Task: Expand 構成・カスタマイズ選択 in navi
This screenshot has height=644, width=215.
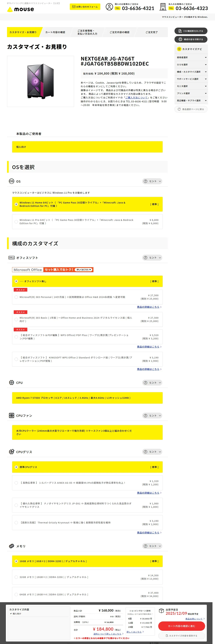Action: [x=191, y=72]
